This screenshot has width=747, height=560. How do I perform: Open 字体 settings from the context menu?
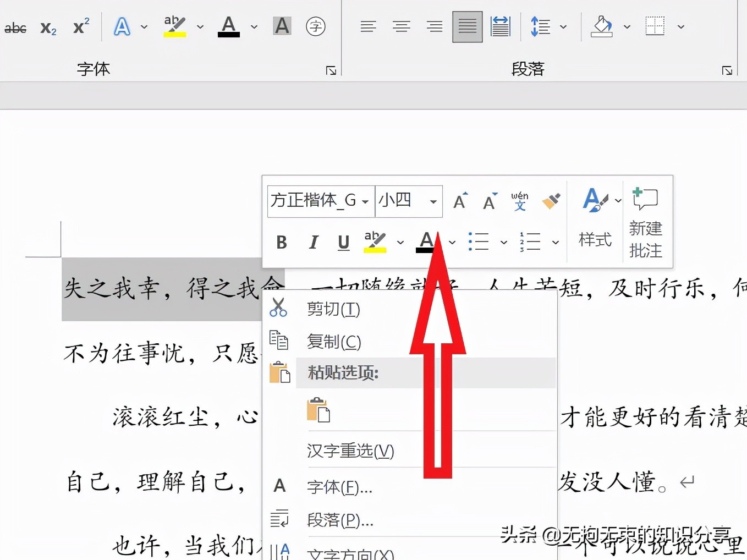(339, 486)
